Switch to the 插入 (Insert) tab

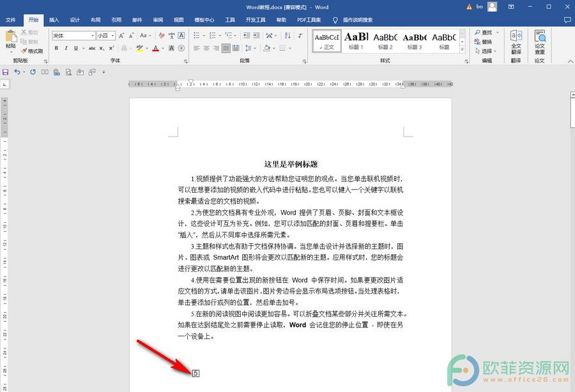coord(54,20)
